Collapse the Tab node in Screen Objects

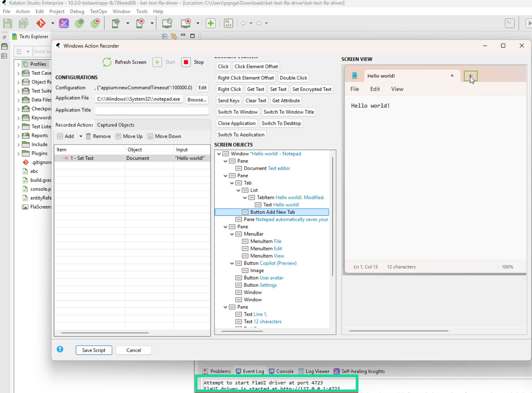pos(232,183)
